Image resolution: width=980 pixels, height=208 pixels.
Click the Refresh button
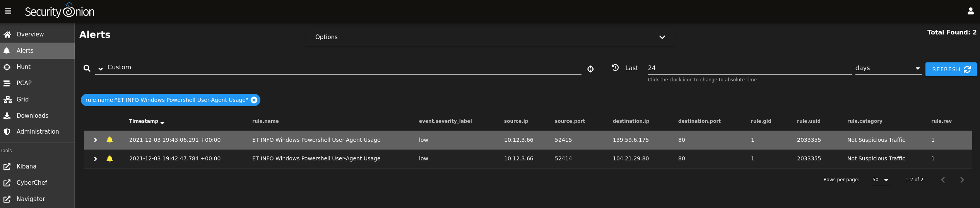point(951,69)
